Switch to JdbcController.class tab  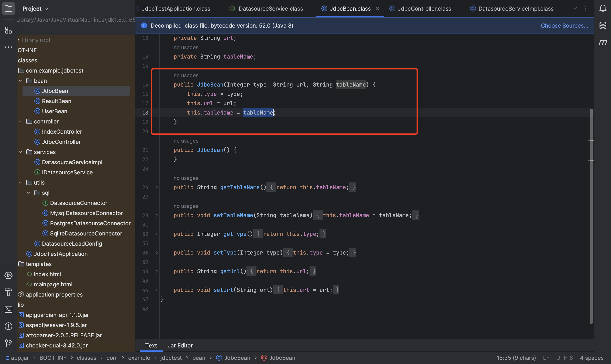pos(420,8)
